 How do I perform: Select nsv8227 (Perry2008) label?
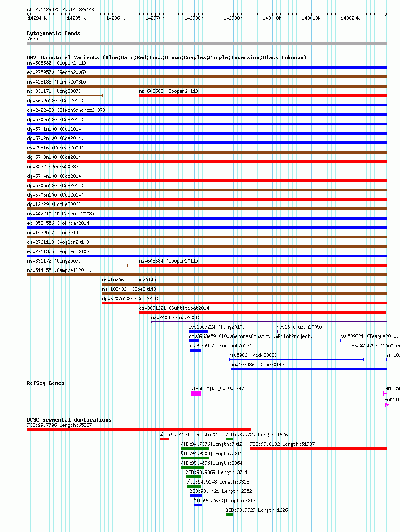click(52, 167)
